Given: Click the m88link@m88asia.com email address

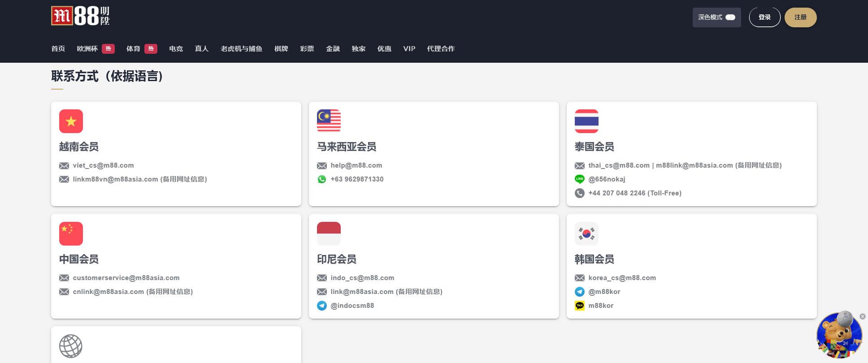Looking at the screenshot, I should click(694, 165).
